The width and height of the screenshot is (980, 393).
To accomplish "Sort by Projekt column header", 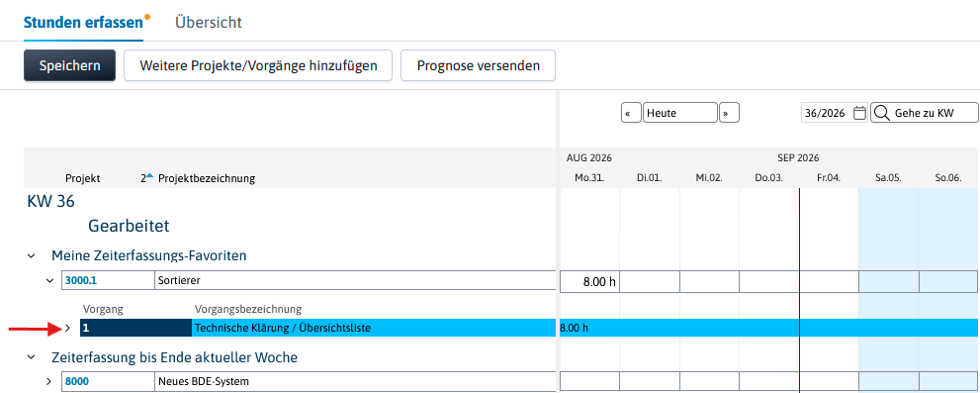I will 82,178.
